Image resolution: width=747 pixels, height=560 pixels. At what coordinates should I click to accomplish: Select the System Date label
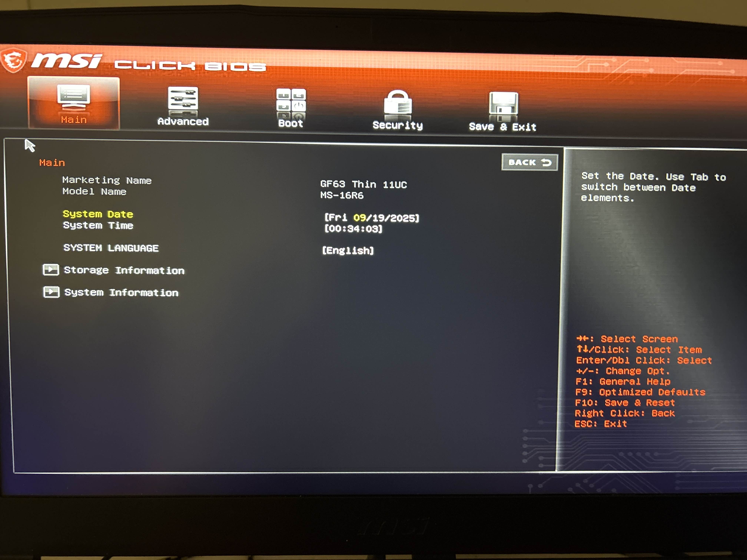pyautogui.click(x=98, y=214)
